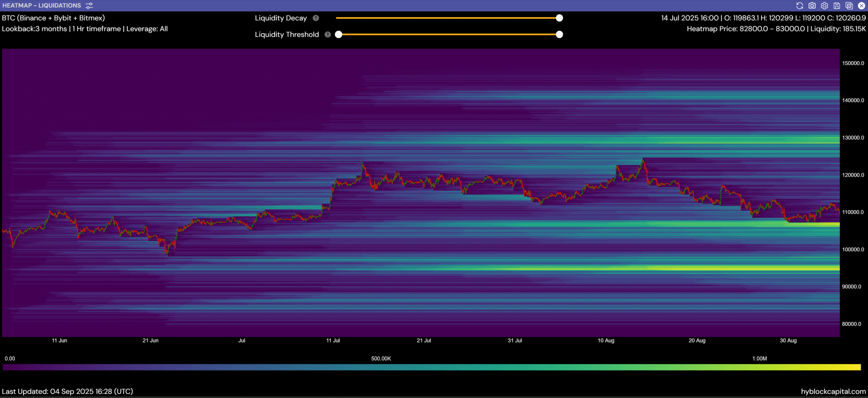The width and height of the screenshot is (868, 398).
Task: Click the 120000.0 price axis label
Action: point(853,175)
